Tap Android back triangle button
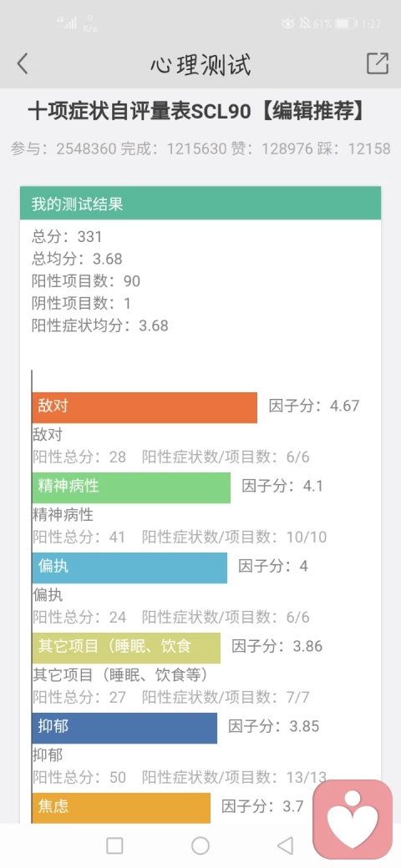The image size is (401, 868). 285,845
